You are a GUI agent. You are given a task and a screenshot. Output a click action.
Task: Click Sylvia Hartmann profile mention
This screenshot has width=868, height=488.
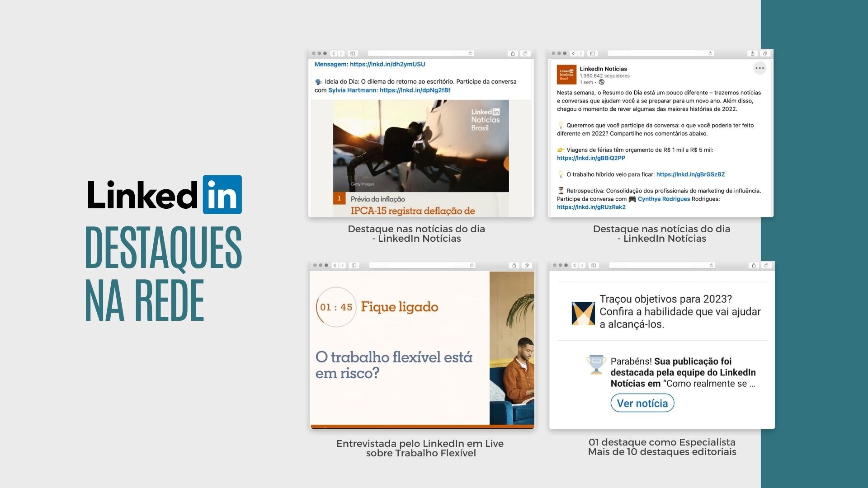352,90
